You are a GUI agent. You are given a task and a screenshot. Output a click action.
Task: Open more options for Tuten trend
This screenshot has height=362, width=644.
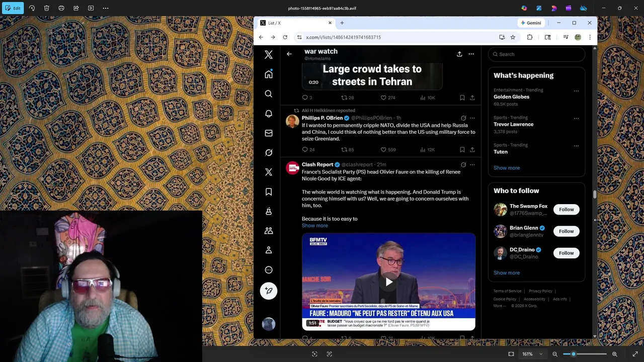point(576,146)
